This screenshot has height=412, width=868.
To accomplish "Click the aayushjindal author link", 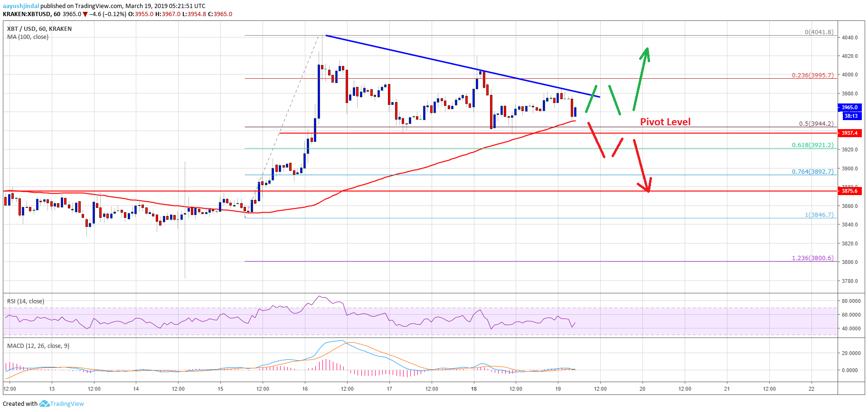I will [21, 6].
